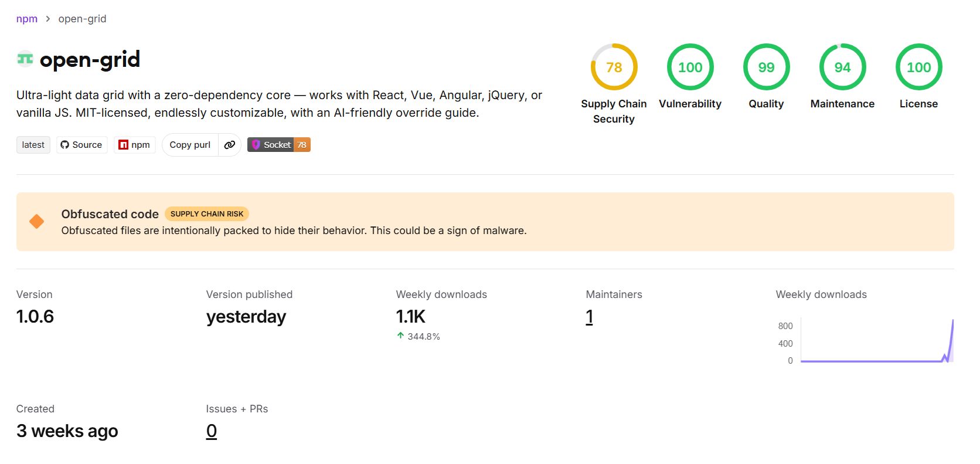The width and height of the screenshot is (980, 464).
Task: Go to the npm breadcrumb link
Action: click(27, 19)
